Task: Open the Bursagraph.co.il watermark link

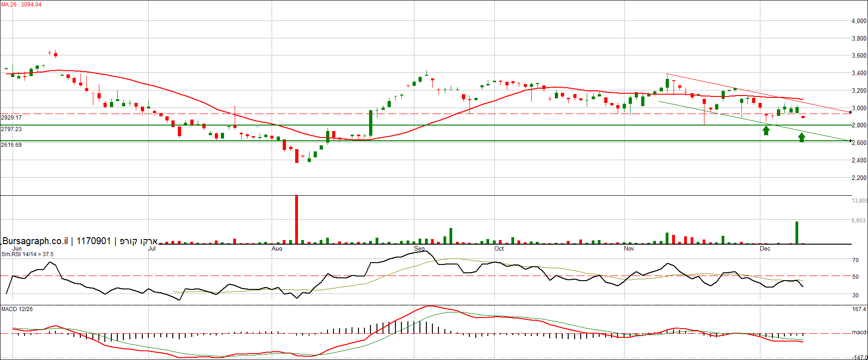Action: point(35,241)
